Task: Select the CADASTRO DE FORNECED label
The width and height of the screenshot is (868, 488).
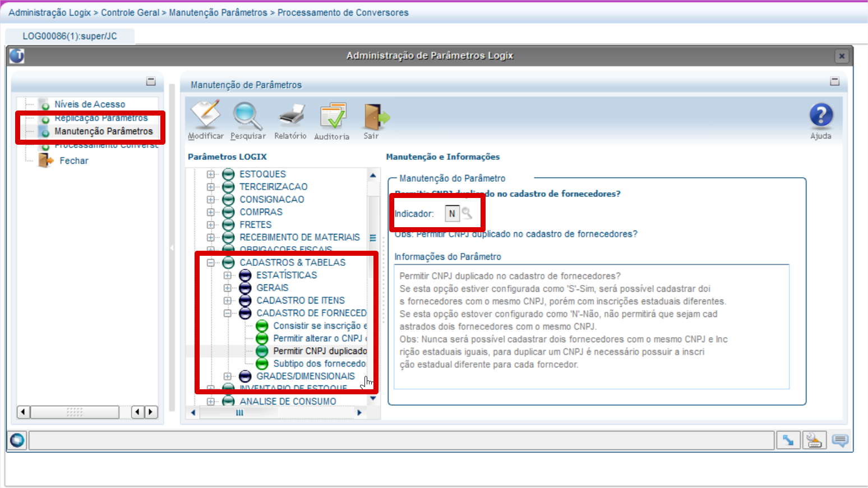Action: [312, 313]
